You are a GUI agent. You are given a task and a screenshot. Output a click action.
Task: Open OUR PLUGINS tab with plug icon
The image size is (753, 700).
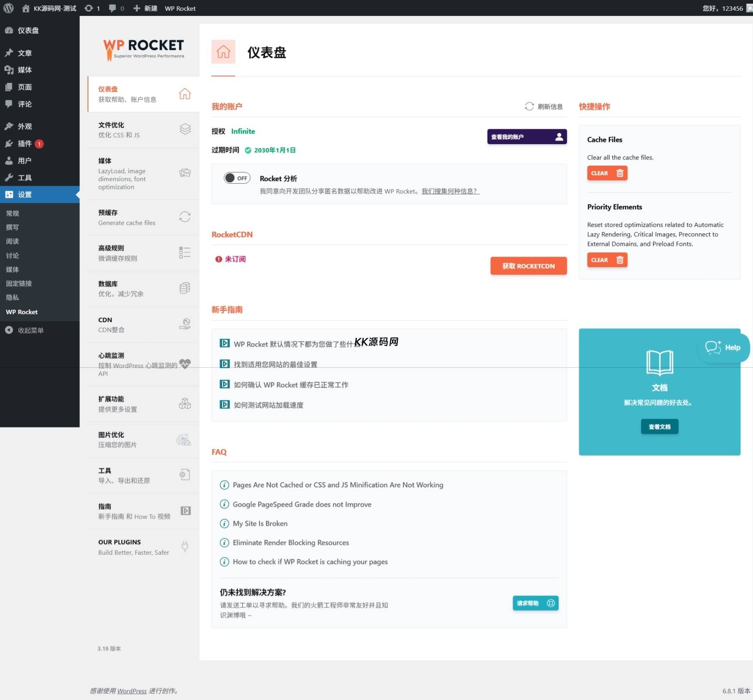click(x=144, y=547)
